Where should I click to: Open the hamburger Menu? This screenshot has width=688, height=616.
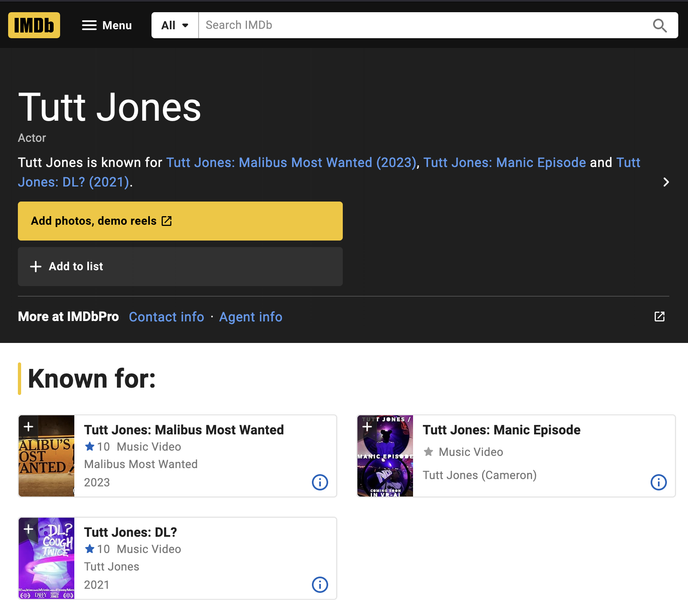tap(107, 25)
